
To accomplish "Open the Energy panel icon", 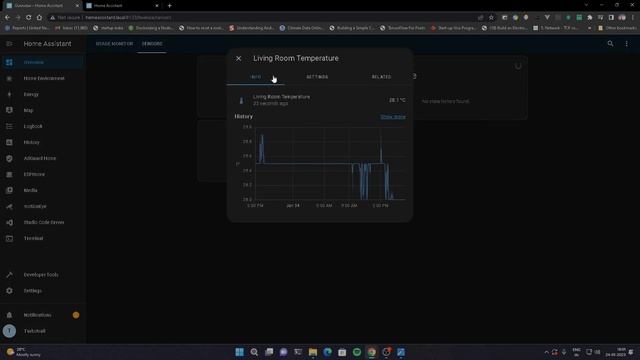I will click(9, 94).
